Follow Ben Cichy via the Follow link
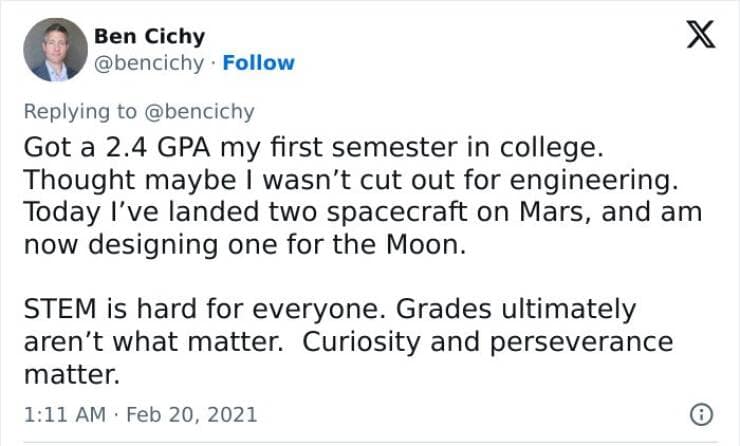740x446 pixels. click(x=258, y=63)
